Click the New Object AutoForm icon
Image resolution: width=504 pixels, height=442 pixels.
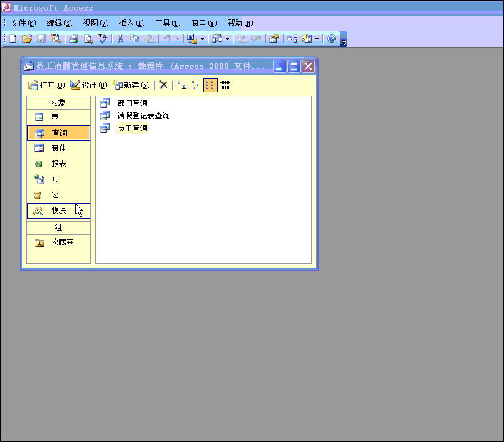coord(307,39)
